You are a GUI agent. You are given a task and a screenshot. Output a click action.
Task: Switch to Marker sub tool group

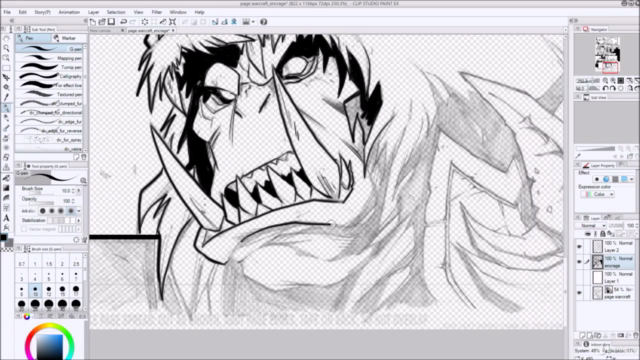tap(69, 38)
